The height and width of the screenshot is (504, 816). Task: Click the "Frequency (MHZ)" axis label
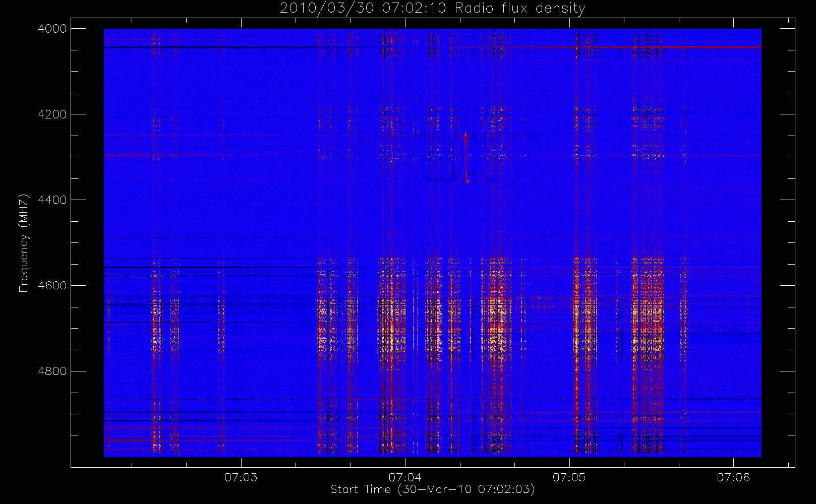point(24,243)
